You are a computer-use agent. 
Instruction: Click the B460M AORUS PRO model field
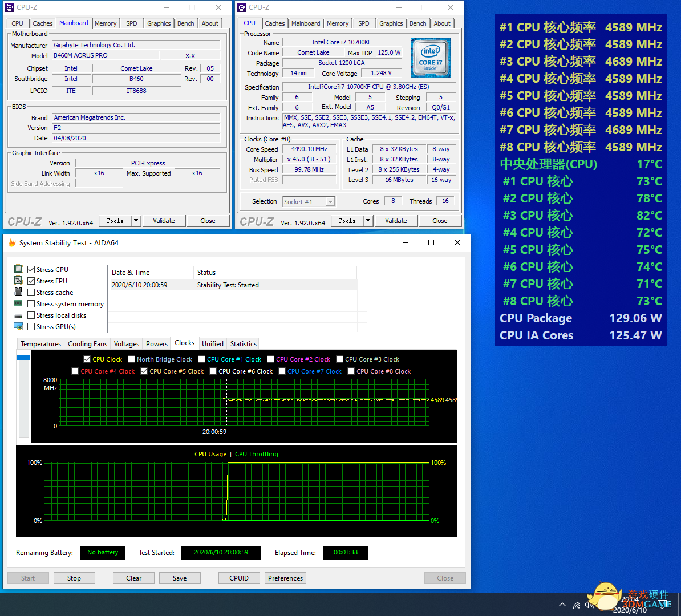point(106,55)
